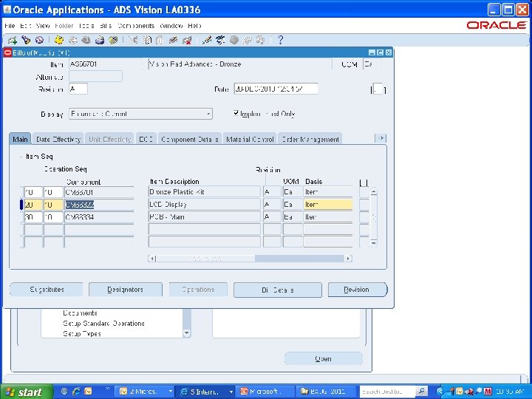Click the Find flashlight toolbar icon
Image resolution: width=532 pixels, height=399 pixels.
coord(26,41)
